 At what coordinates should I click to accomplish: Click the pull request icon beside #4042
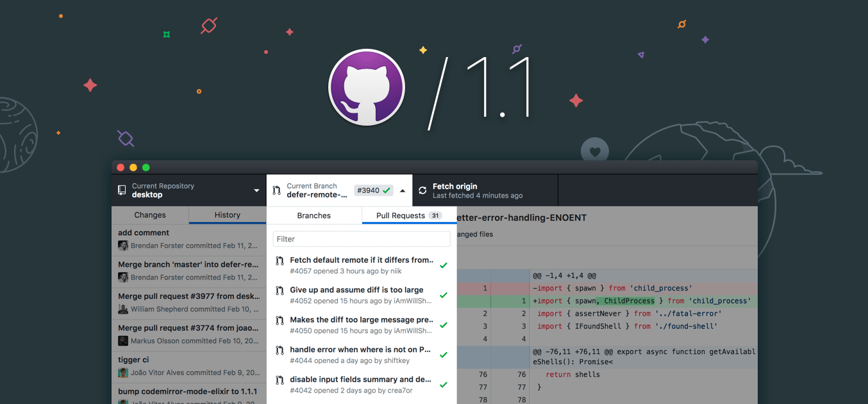tap(280, 380)
